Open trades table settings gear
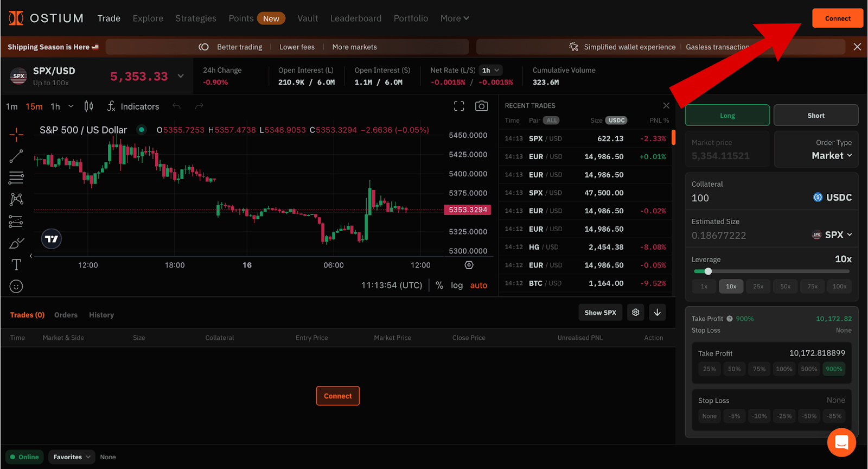 (x=636, y=312)
